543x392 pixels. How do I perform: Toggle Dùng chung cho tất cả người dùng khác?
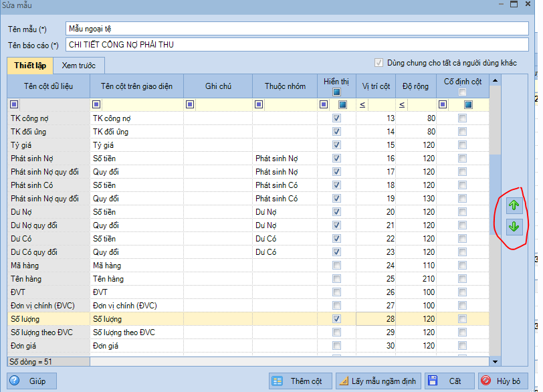click(x=379, y=63)
